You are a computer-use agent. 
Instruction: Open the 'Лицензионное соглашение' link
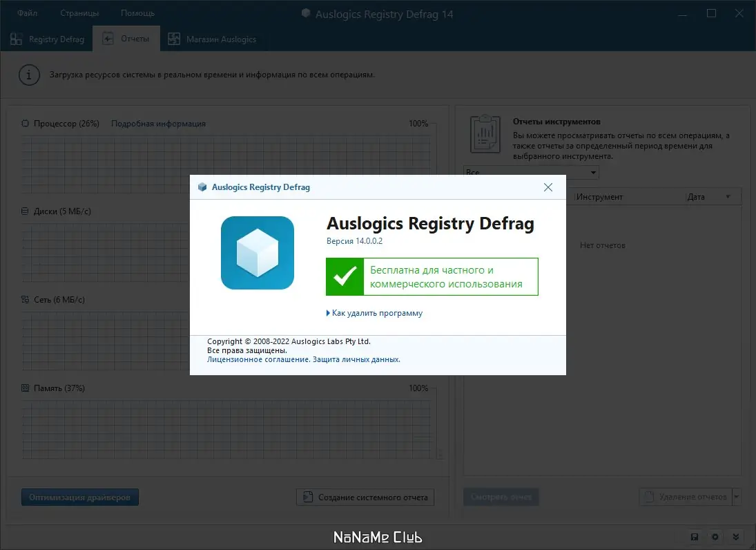tap(258, 359)
